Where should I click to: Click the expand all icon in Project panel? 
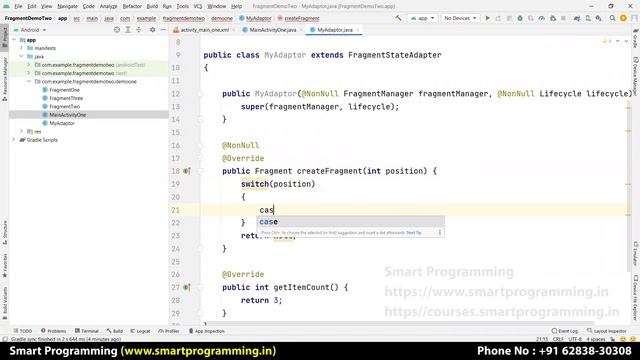tap(128, 30)
